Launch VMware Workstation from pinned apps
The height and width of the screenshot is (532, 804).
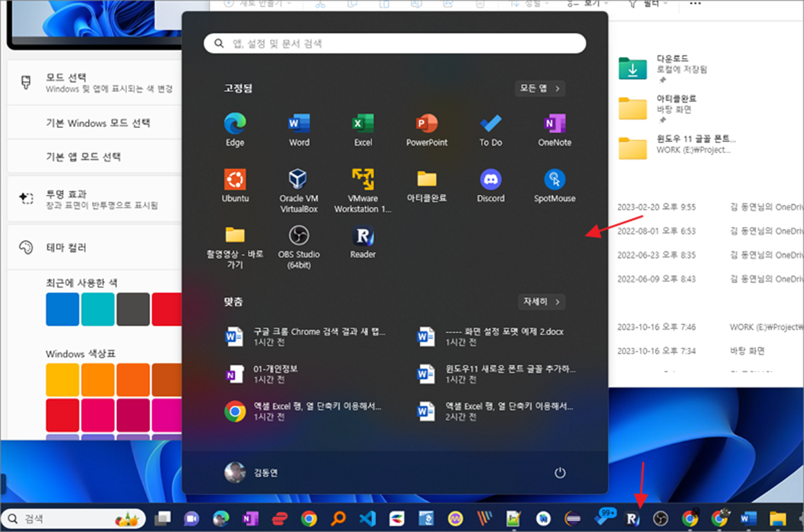click(363, 190)
